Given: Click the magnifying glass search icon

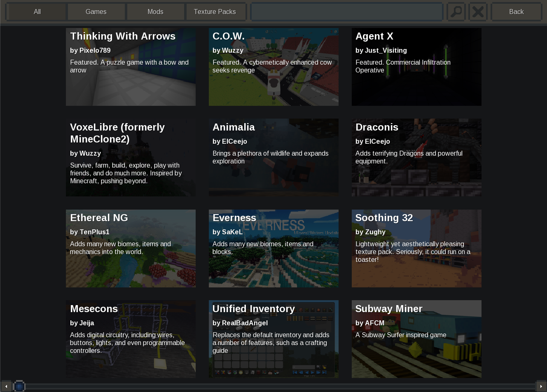Looking at the screenshot, I should pos(456,12).
